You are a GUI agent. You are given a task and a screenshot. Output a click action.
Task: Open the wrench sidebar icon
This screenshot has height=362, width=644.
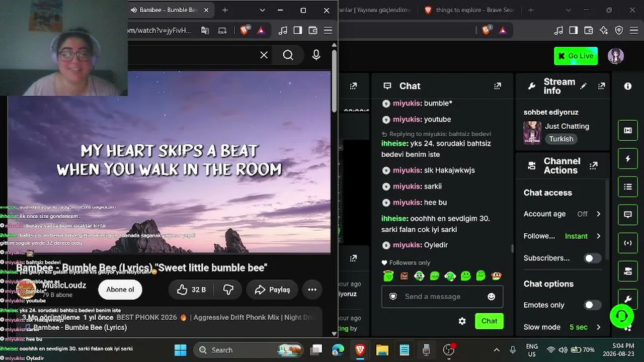click(x=628, y=299)
